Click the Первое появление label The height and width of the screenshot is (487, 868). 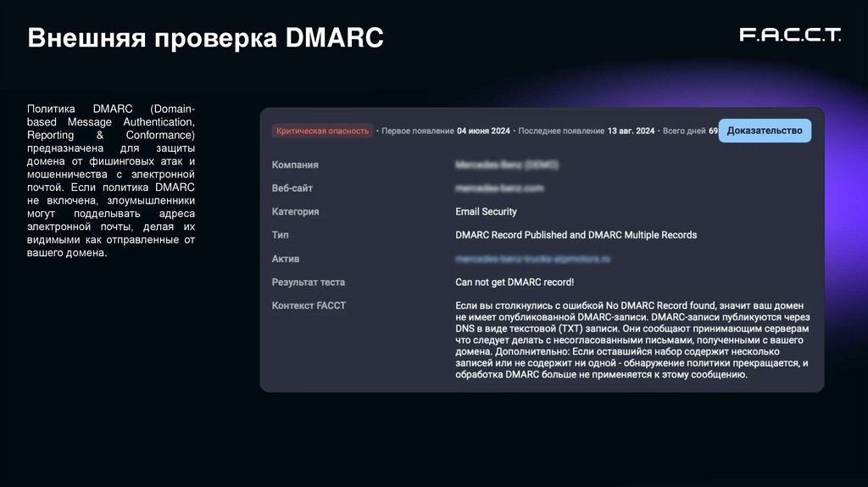(417, 131)
